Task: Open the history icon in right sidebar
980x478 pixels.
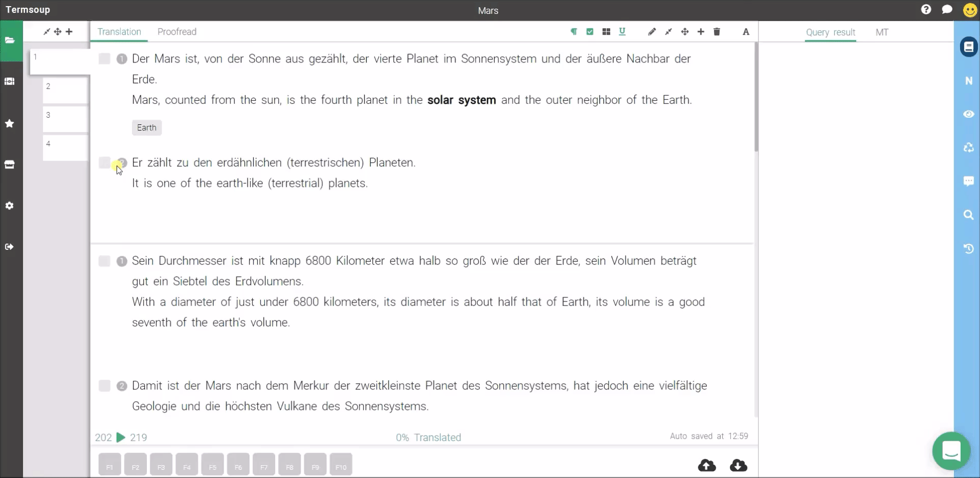Action: click(968, 249)
